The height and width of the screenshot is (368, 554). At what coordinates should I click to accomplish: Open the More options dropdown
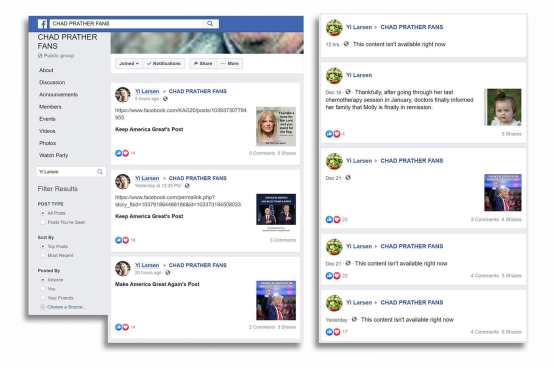coord(230,64)
